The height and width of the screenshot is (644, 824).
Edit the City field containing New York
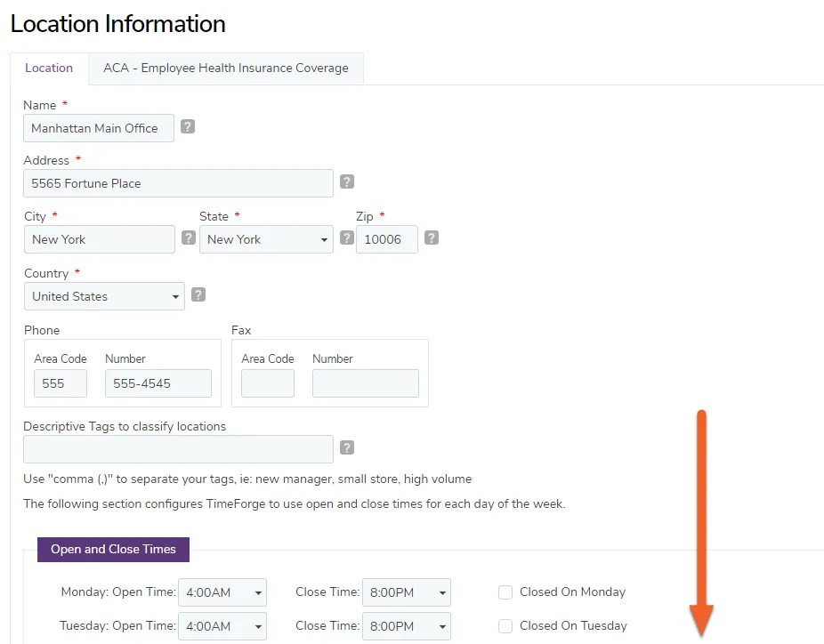click(100, 239)
